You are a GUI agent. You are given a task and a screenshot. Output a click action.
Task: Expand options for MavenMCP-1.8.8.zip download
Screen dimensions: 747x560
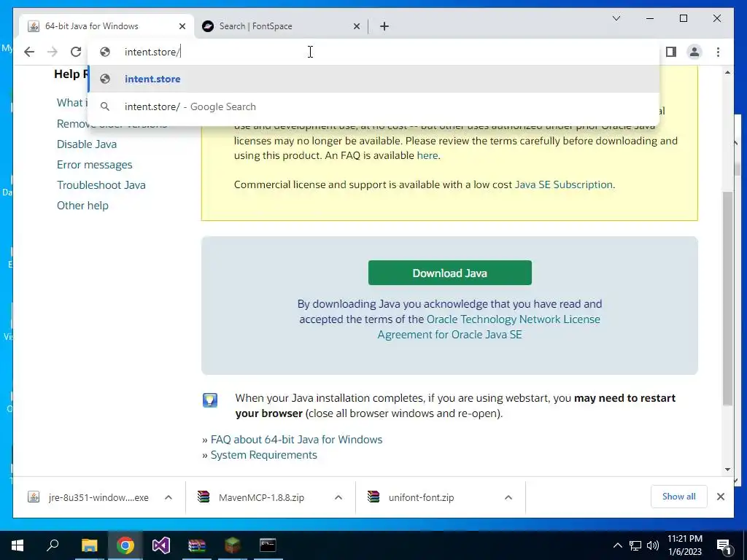pos(338,497)
